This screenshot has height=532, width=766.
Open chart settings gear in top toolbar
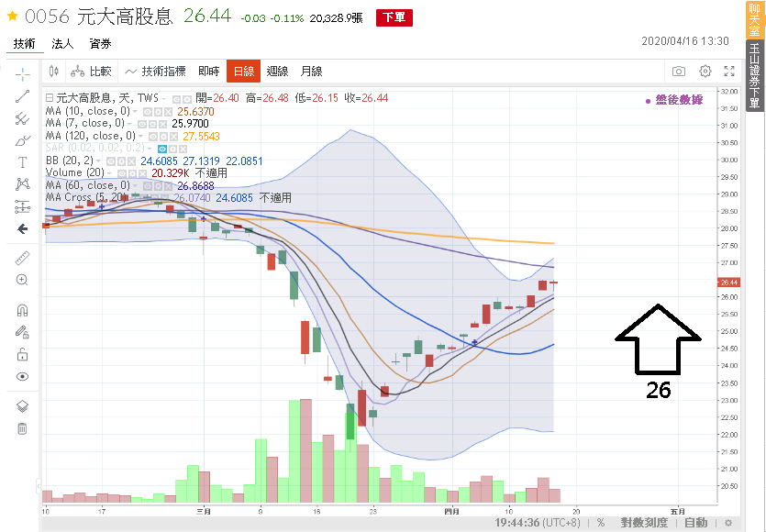point(705,72)
